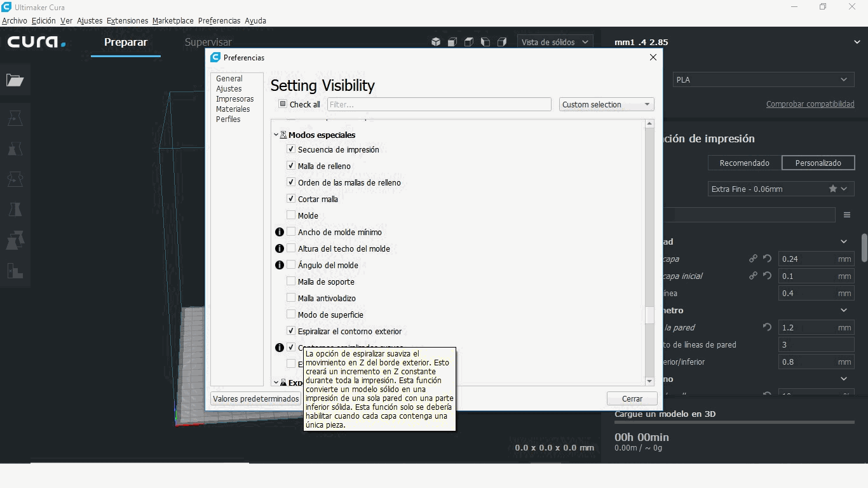Collapse the Modos especiales section

(276, 135)
